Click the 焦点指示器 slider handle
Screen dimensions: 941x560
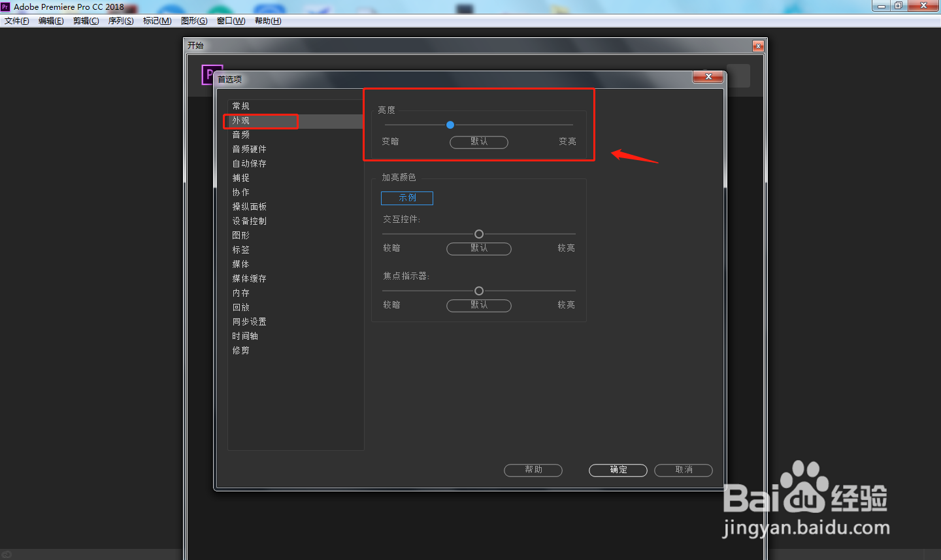pyautogui.click(x=479, y=291)
